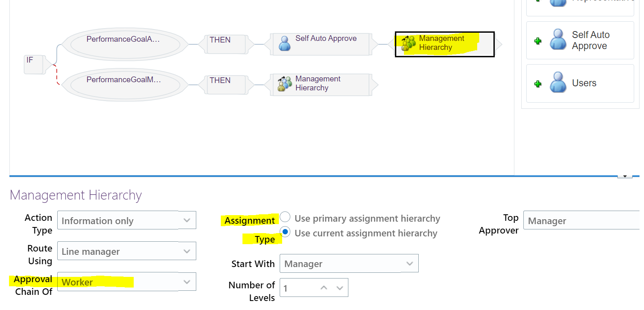Screen dimensions: 644x310
Task: Select the Users person icon in side panel
Action: (x=558, y=83)
